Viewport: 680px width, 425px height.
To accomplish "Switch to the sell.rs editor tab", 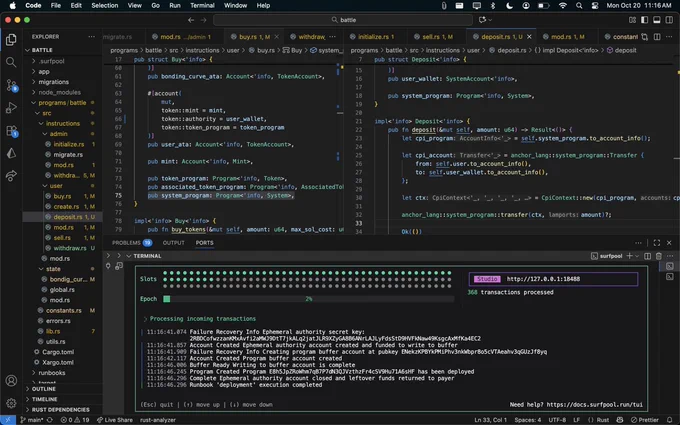I will pyautogui.click(x=435, y=37).
